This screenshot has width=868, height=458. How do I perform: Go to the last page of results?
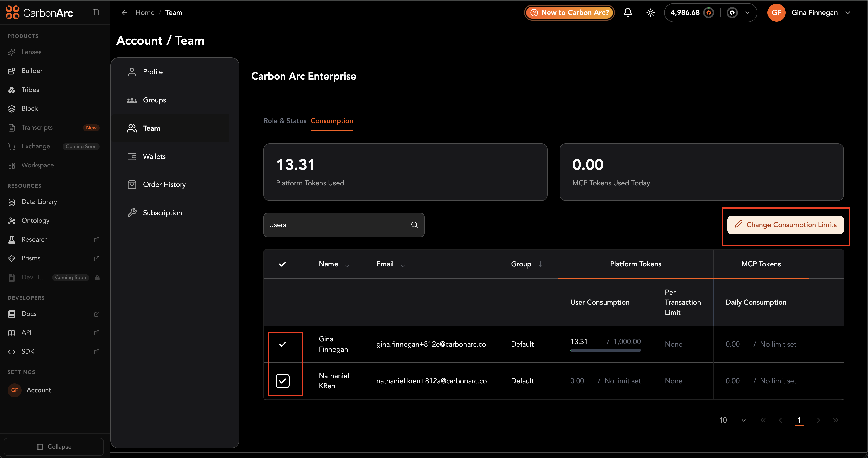(x=836, y=420)
